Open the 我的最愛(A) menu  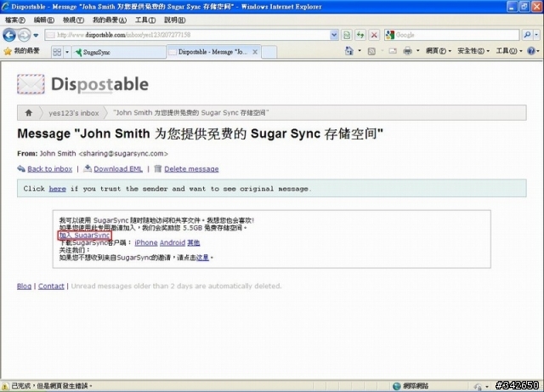coord(110,20)
